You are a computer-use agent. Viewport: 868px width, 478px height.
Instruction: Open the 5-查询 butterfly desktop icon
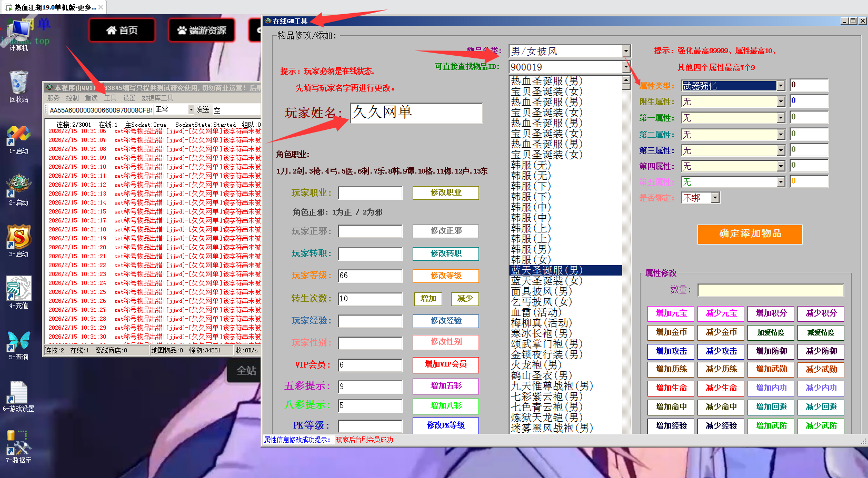[18, 341]
